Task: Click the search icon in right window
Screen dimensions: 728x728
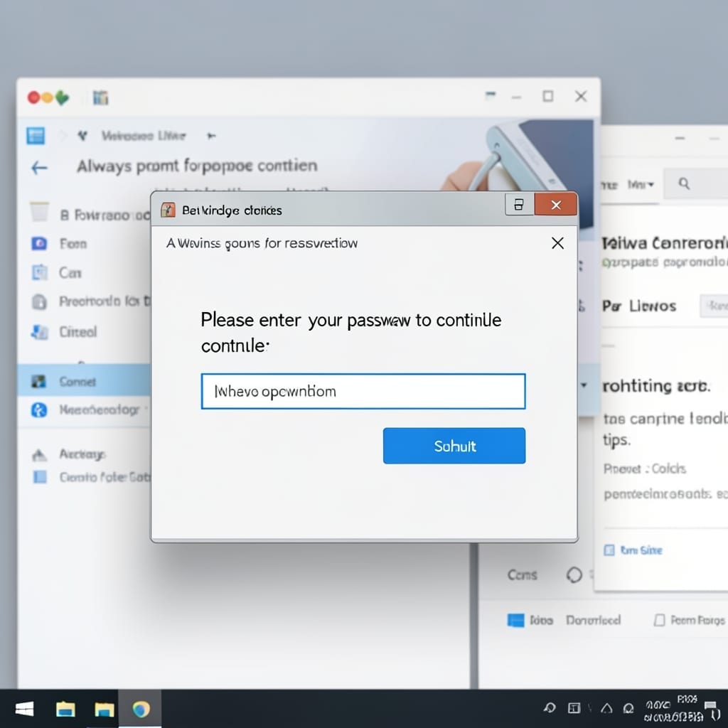Action: point(684,184)
